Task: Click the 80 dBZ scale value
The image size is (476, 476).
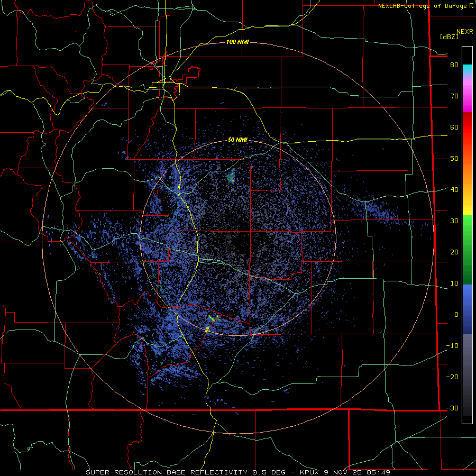Action: pos(454,65)
